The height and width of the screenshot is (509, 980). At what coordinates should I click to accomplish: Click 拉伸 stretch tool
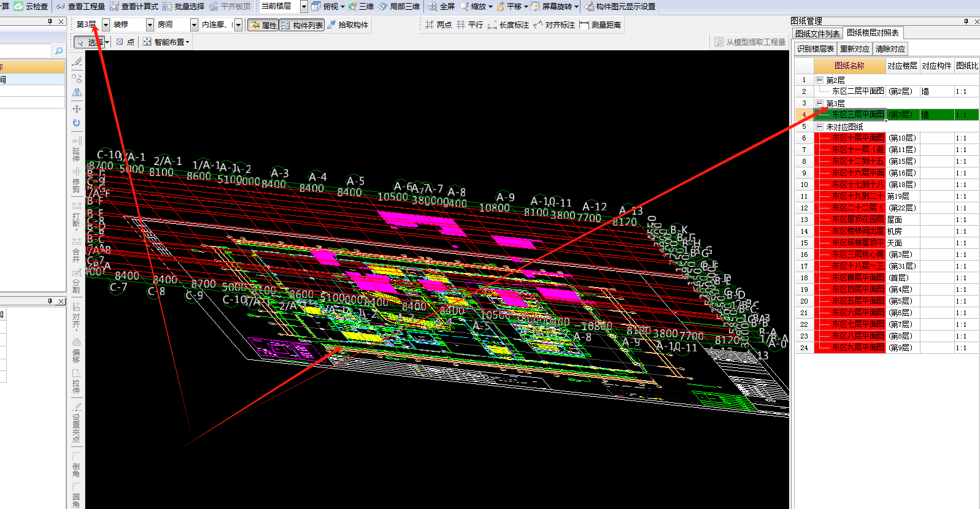point(77,381)
